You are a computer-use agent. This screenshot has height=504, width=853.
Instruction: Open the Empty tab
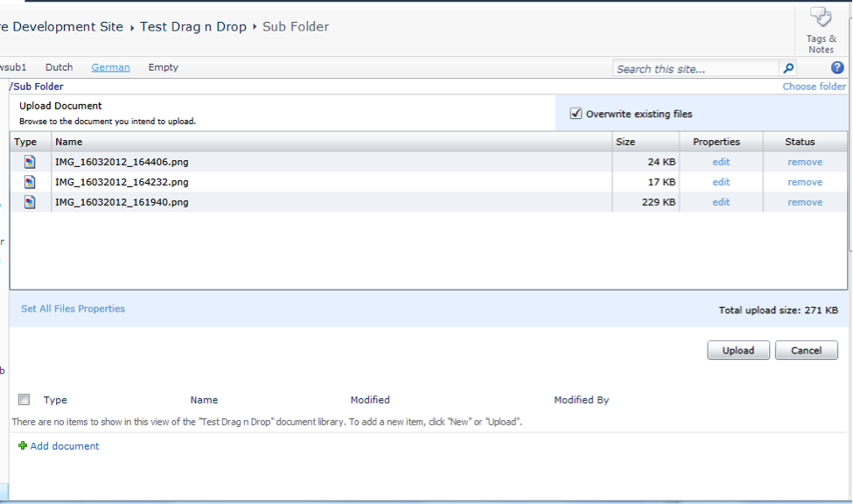pyautogui.click(x=163, y=66)
